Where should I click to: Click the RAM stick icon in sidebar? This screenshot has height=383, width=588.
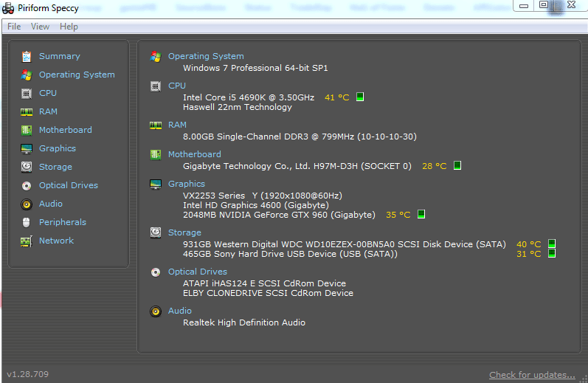click(27, 111)
